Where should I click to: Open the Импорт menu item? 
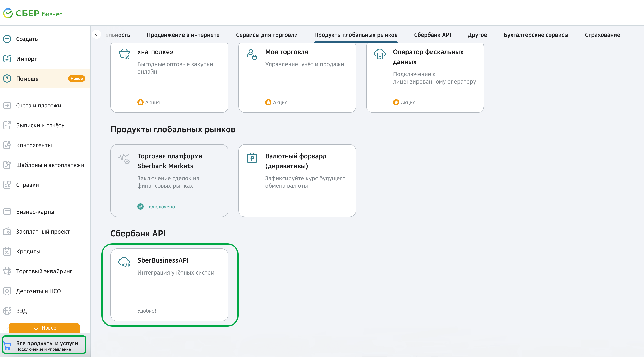(x=45, y=59)
